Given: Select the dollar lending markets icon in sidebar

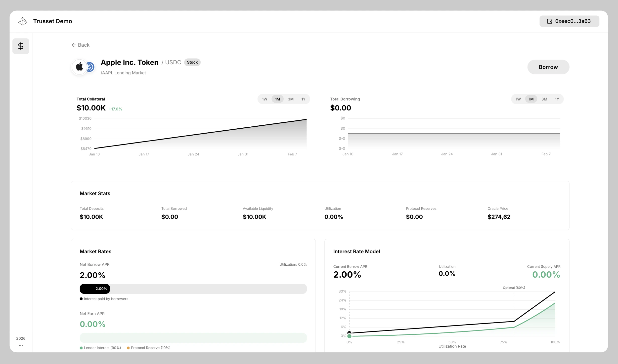Looking at the screenshot, I should click(x=21, y=46).
